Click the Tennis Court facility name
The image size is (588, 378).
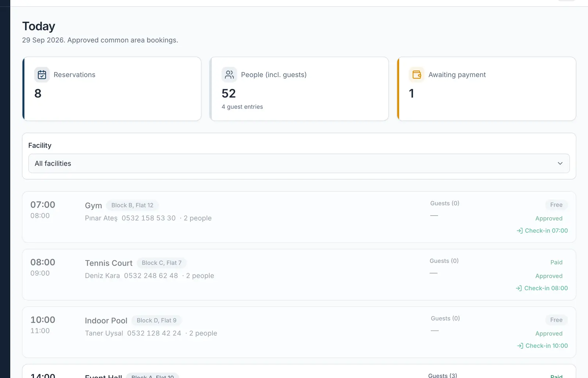pos(109,263)
